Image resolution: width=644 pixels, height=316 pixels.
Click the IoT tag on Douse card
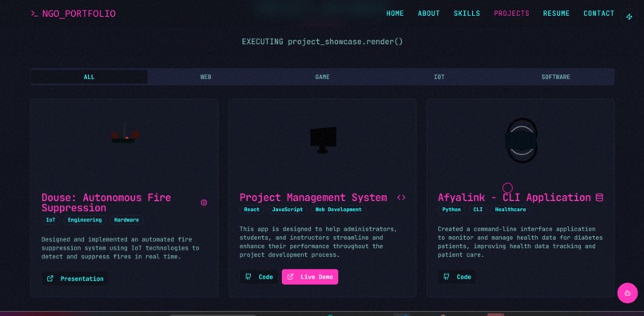pyautogui.click(x=50, y=220)
